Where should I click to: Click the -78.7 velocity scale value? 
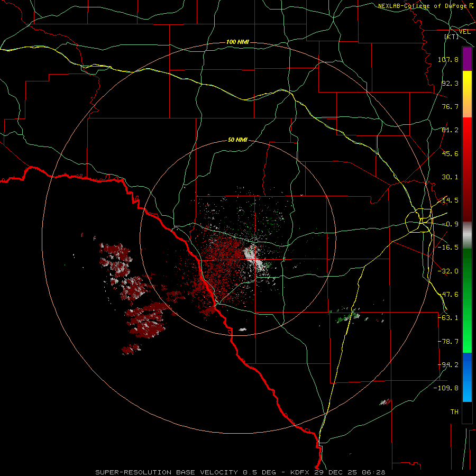(448, 342)
